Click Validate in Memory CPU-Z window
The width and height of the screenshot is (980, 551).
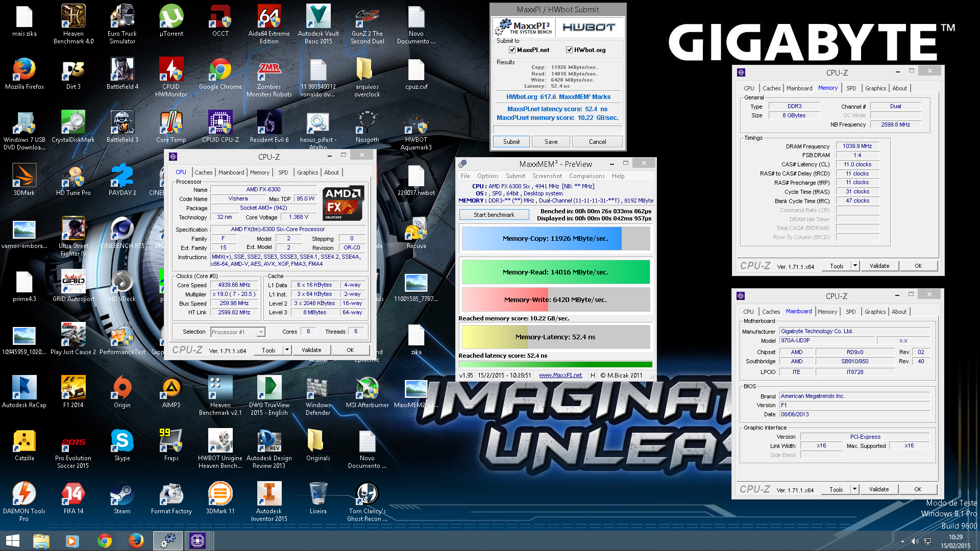(879, 266)
